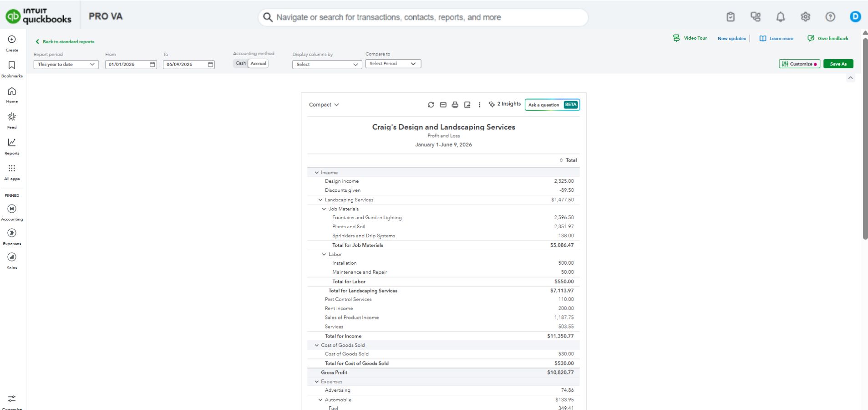Viewport: 868px width, 410px height.
Task: Focus the search transactions field
Action: [x=423, y=17]
